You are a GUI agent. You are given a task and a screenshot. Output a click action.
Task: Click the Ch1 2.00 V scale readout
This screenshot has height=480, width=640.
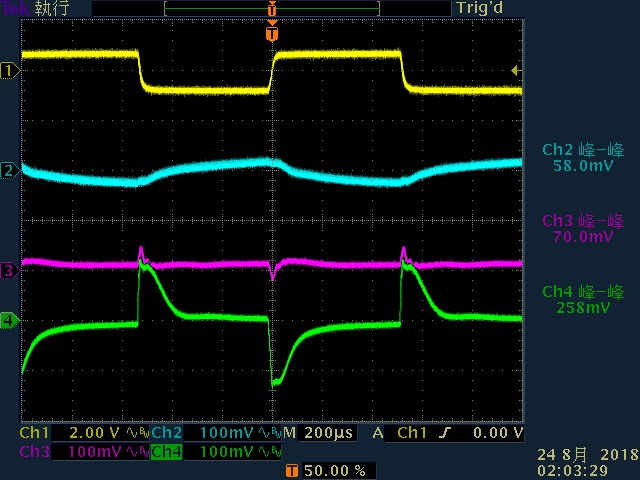click(94, 433)
